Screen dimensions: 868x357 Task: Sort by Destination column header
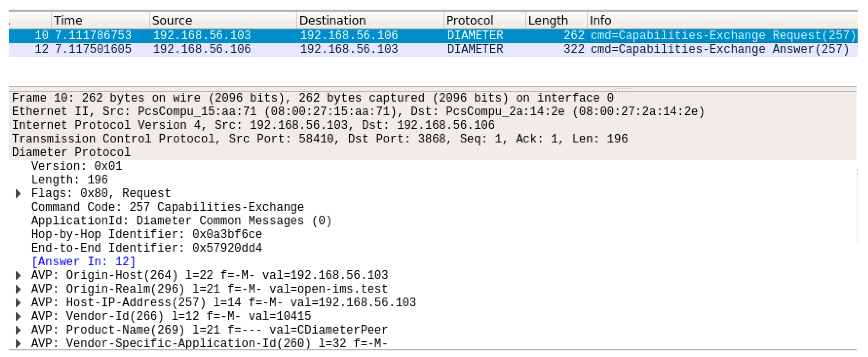pyautogui.click(x=370, y=20)
